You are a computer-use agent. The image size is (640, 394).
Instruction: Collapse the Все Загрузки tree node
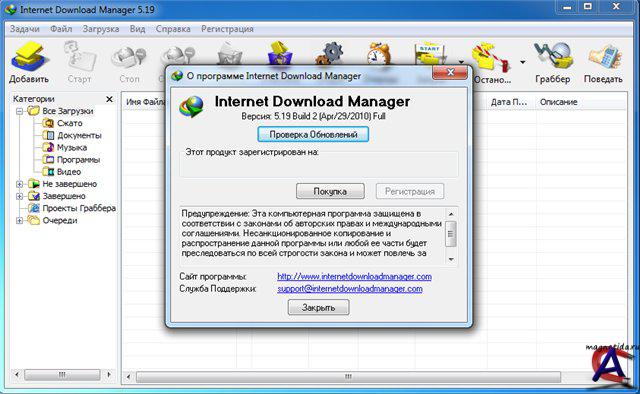[19, 111]
